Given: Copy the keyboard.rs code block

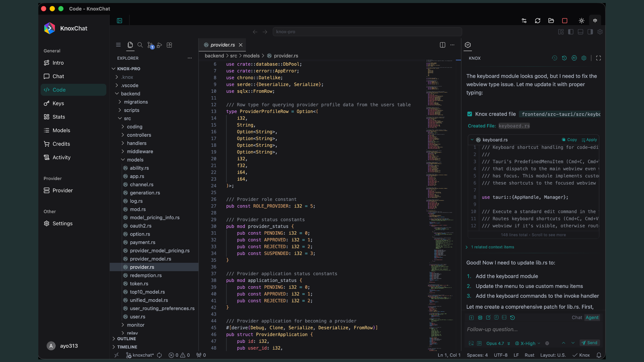Looking at the screenshot, I should [x=569, y=140].
